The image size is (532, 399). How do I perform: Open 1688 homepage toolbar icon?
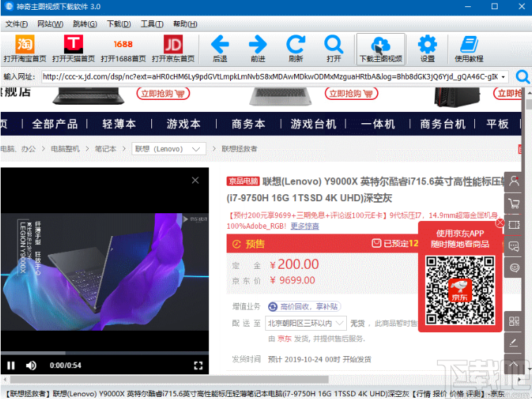(123, 49)
